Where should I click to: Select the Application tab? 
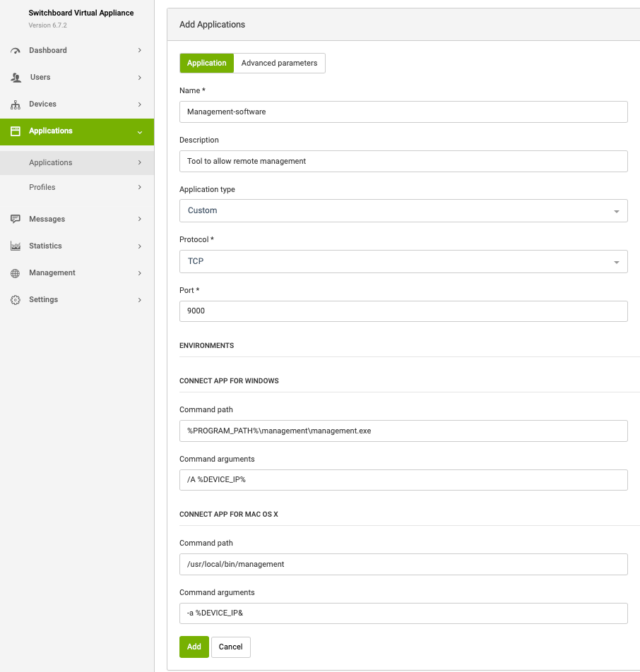click(206, 63)
